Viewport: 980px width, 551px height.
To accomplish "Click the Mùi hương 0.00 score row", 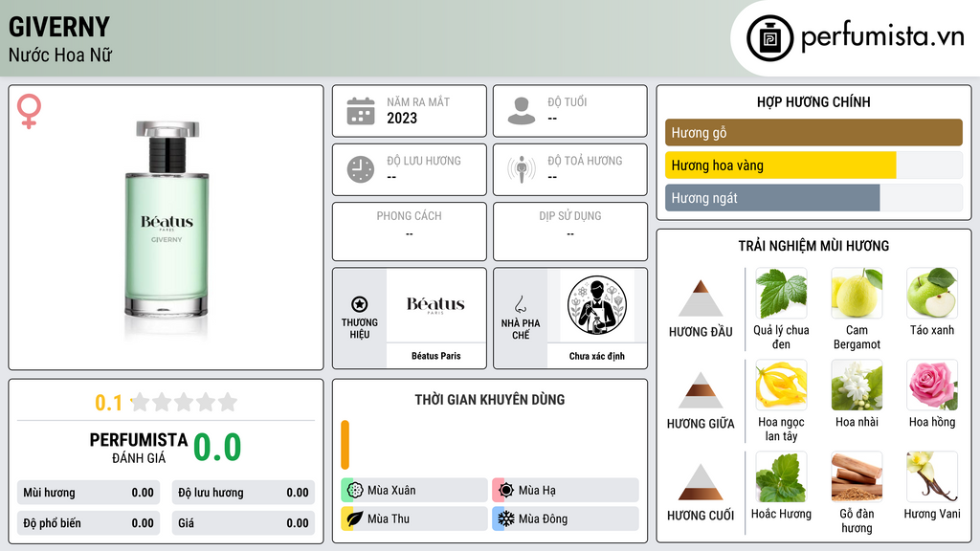I will 89,493.
